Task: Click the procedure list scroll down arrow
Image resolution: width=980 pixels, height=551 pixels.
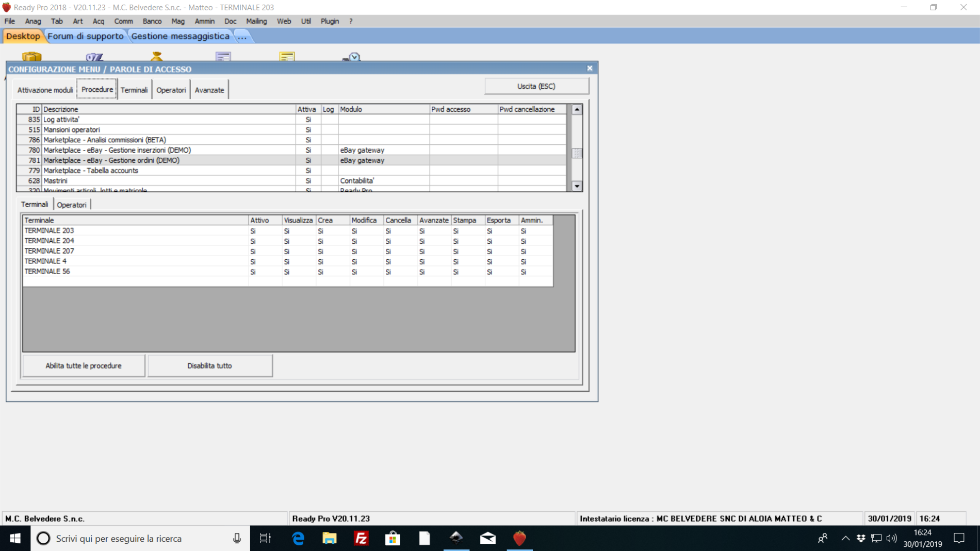Action: pyautogui.click(x=577, y=186)
